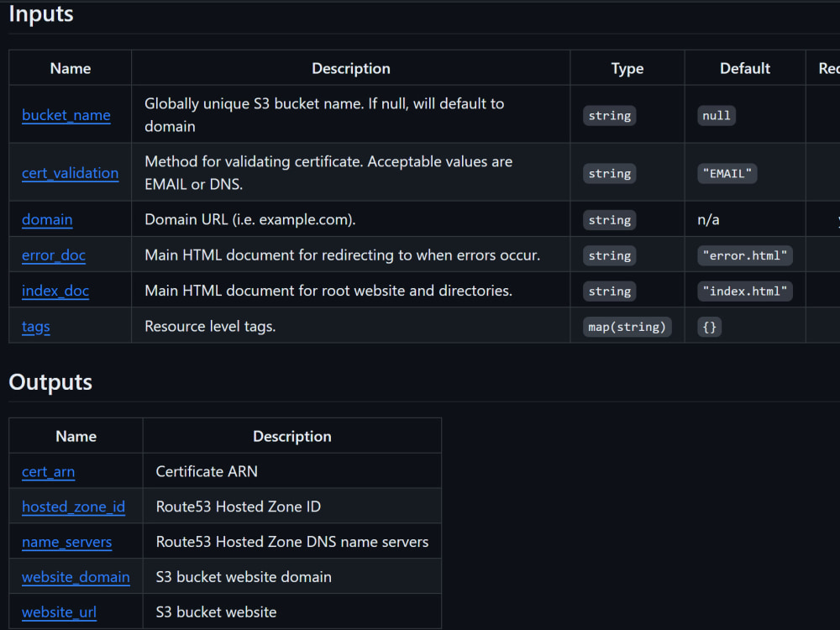
Task: Click the "EMAIL" default value badge
Action: coord(727,173)
